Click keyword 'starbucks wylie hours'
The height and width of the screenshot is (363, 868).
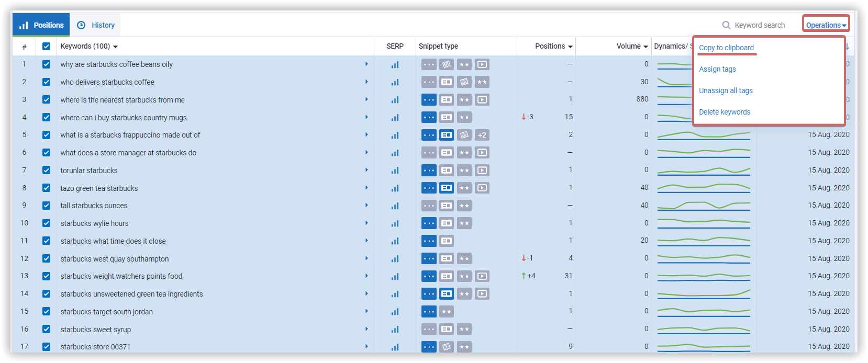tap(94, 223)
